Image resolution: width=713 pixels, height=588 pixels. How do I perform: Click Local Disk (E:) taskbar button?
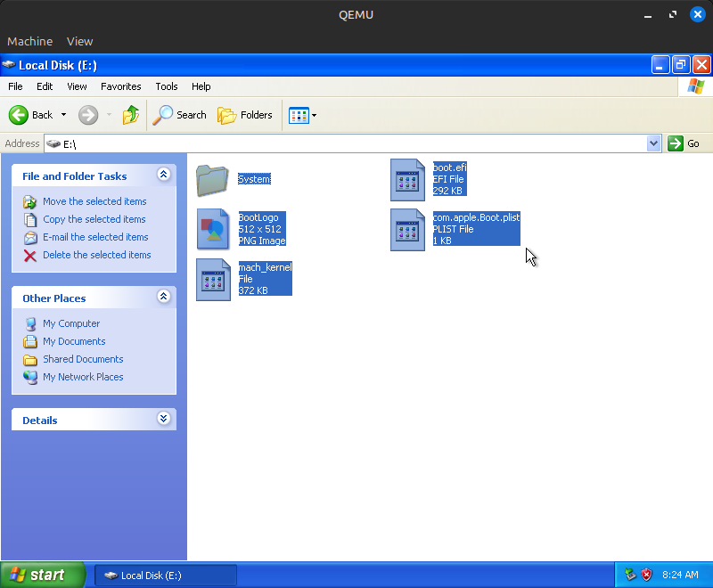(166, 576)
